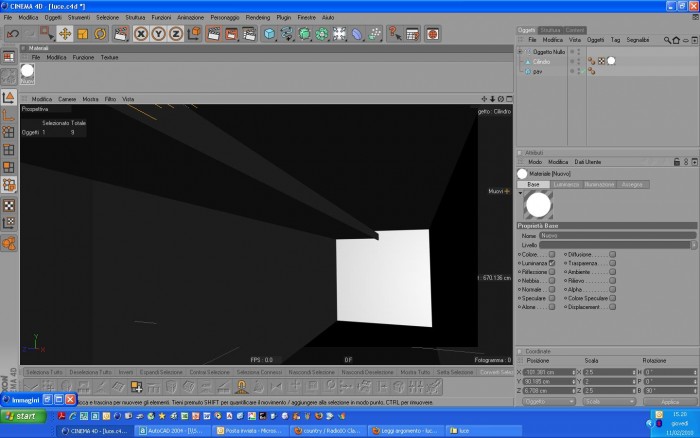This screenshot has height=438, width=700.
Task: Click the Applica button
Action: click(x=670, y=402)
